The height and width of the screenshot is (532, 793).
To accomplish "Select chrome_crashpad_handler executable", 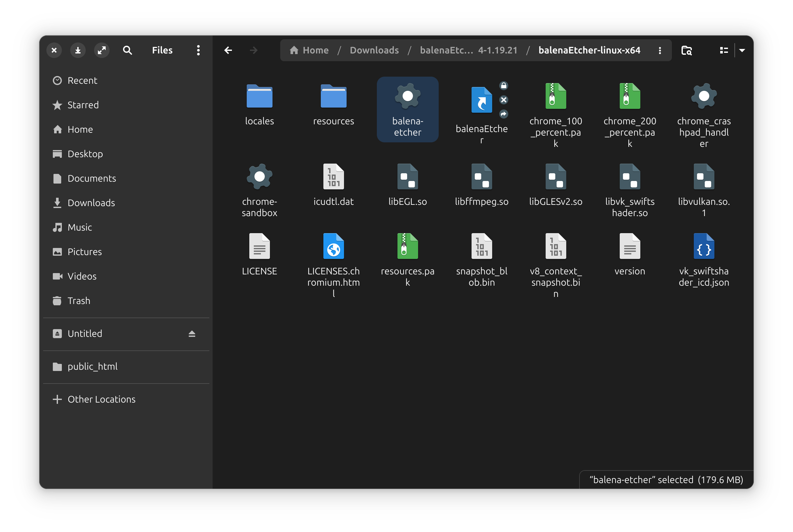I will pos(704,96).
